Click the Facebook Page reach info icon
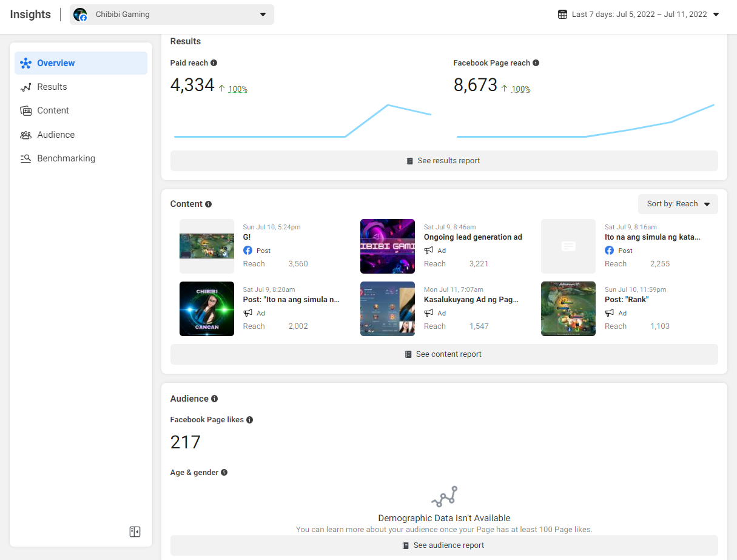The image size is (737, 560). coord(536,63)
